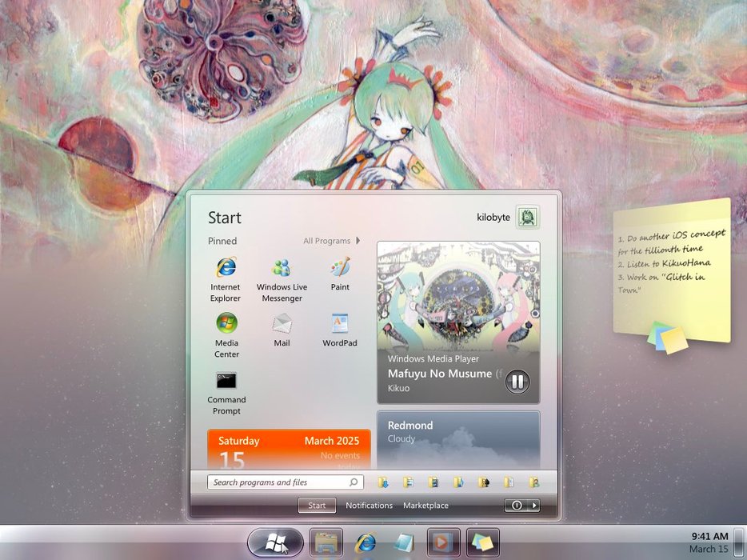The width and height of the screenshot is (747, 560).
Task: Open the Music library folder icon
Action: point(458,482)
